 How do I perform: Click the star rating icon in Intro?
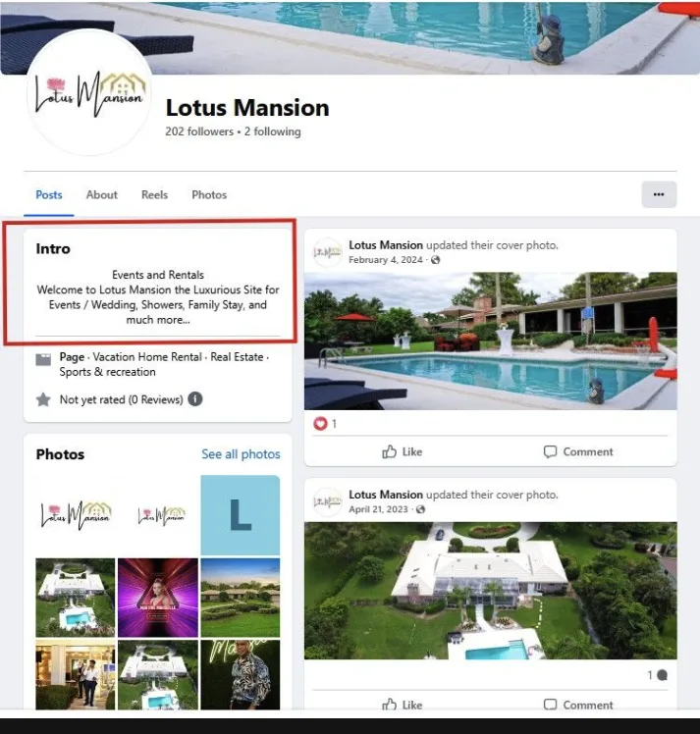click(43, 399)
